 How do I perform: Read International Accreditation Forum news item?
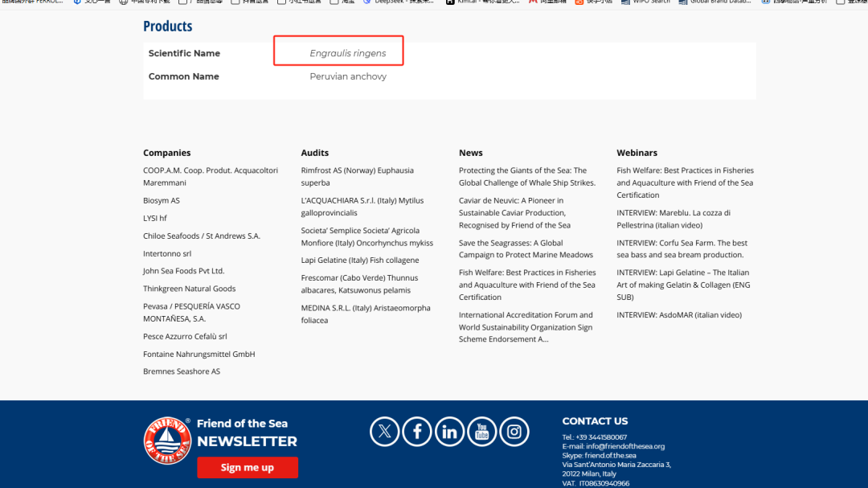pos(526,327)
